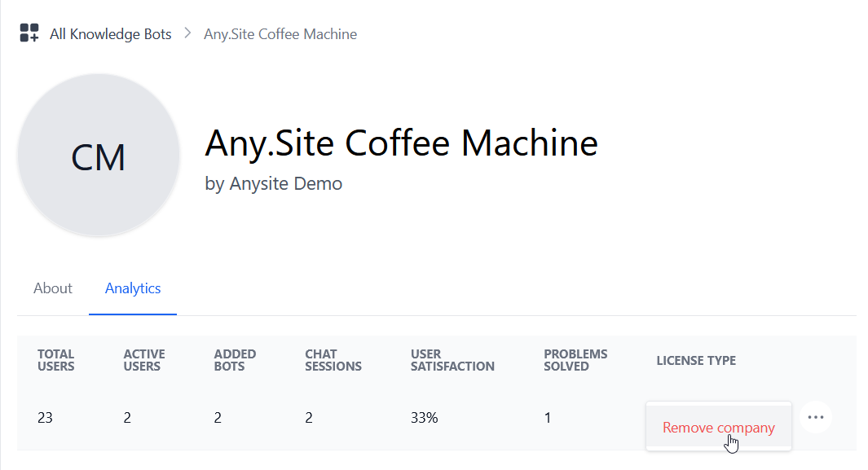This screenshot has height=470, width=868.
Task: Click the Any.Site Coffee Machine page title
Action: click(x=401, y=143)
